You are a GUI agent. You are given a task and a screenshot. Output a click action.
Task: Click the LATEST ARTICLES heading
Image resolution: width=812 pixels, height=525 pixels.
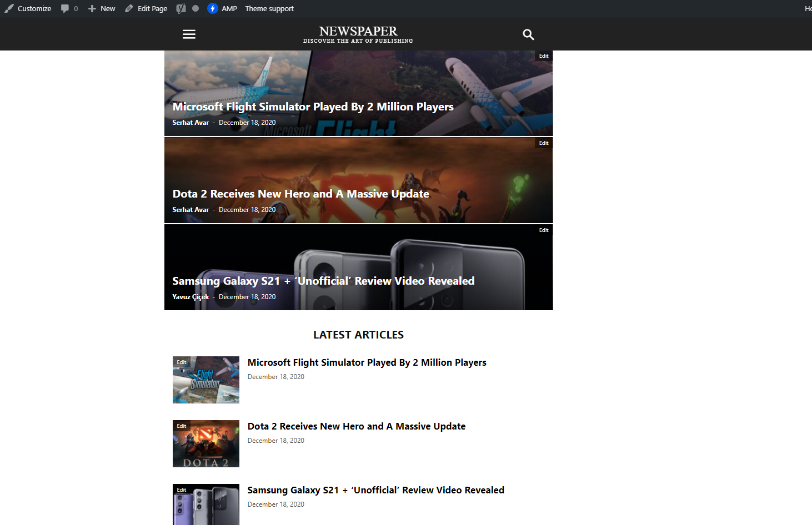point(358,335)
